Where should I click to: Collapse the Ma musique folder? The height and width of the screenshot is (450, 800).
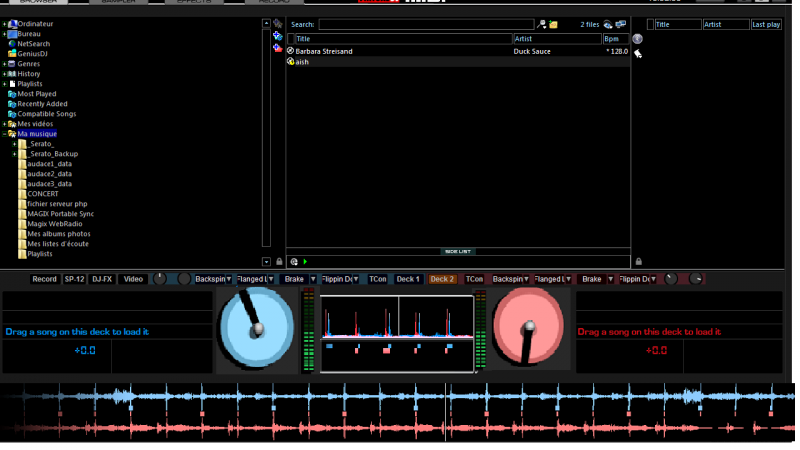point(5,134)
